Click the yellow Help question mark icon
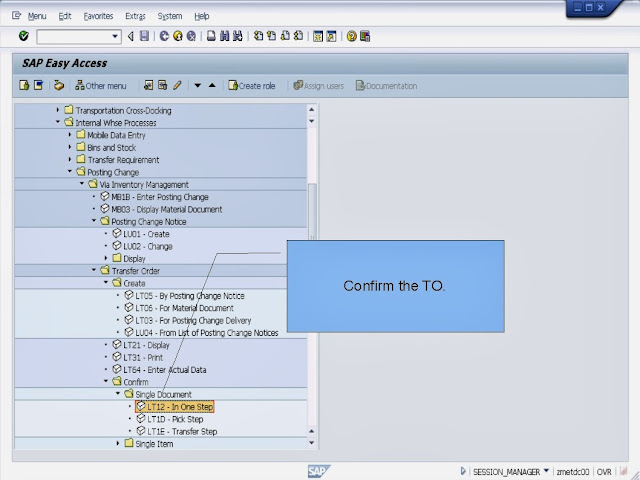Screen dimensions: 640x480 [351, 36]
